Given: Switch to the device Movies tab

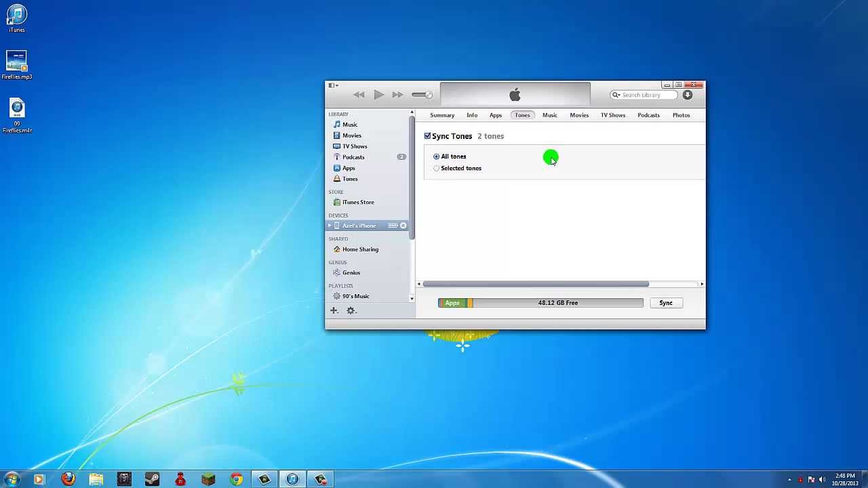Looking at the screenshot, I should [579, 115].
